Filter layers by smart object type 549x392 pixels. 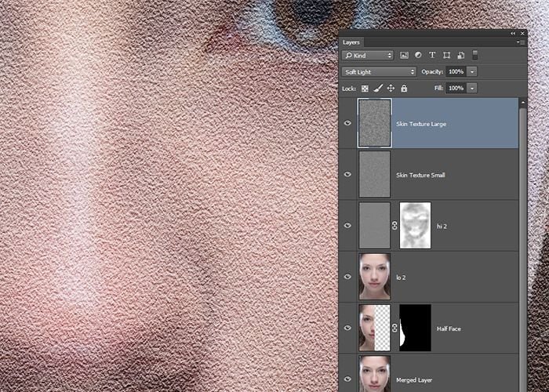point(460,56)
